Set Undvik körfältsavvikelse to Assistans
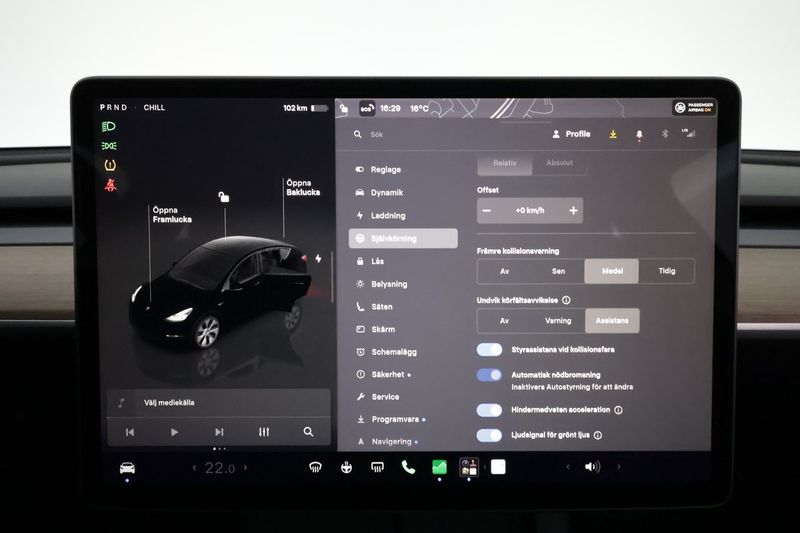Image resolution: width=800 pixels, height=533 pixels. coord(612,321)
